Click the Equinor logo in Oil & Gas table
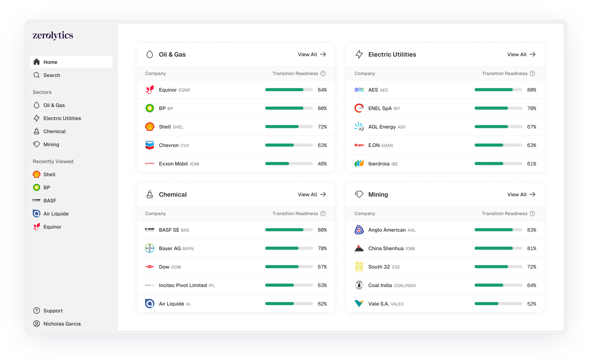 point(150,90)
